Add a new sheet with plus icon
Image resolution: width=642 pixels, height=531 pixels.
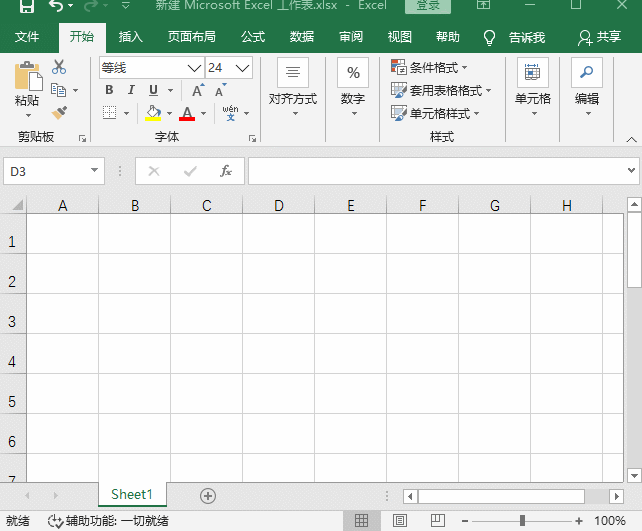click(x=208, y=496)
